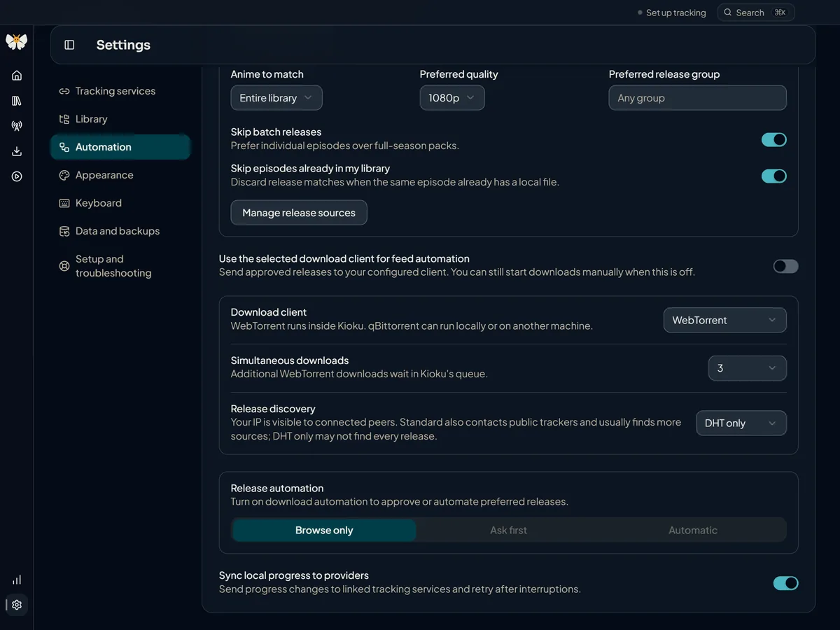Click the Settings page title

(123, 45)
